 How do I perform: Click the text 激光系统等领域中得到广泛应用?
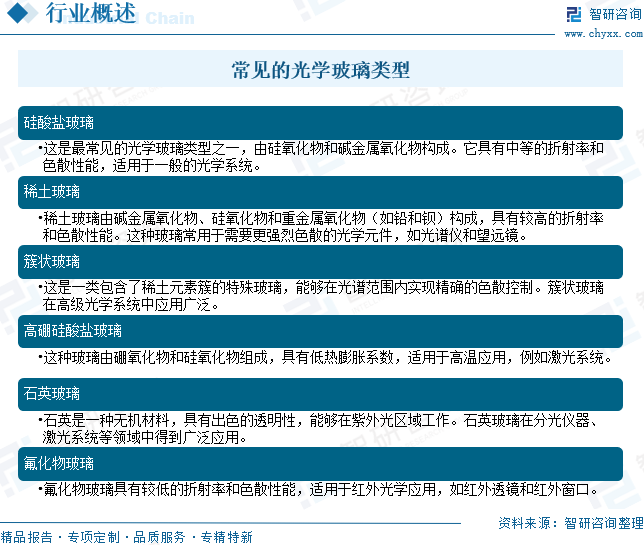(141, 437)
